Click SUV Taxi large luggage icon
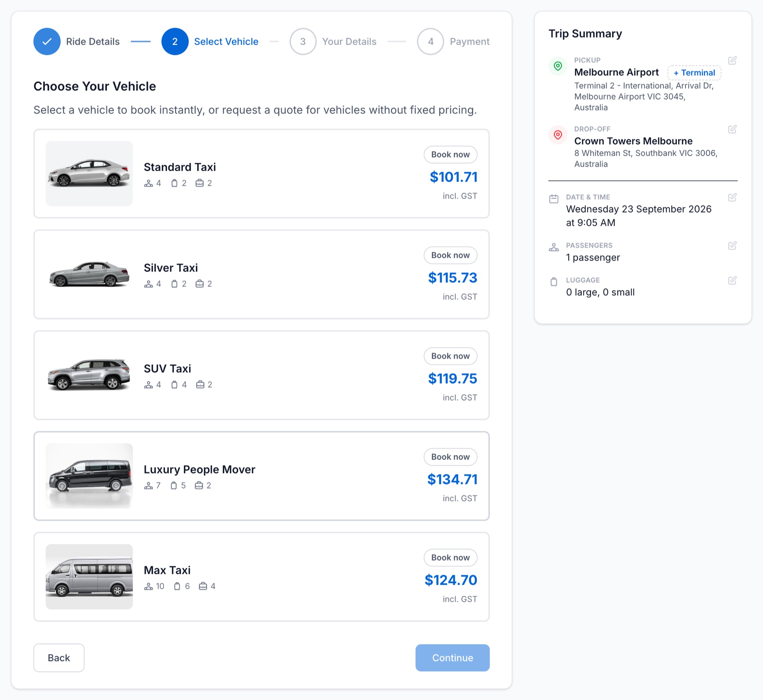The image size is (763, 700). (x=174, y=385)
